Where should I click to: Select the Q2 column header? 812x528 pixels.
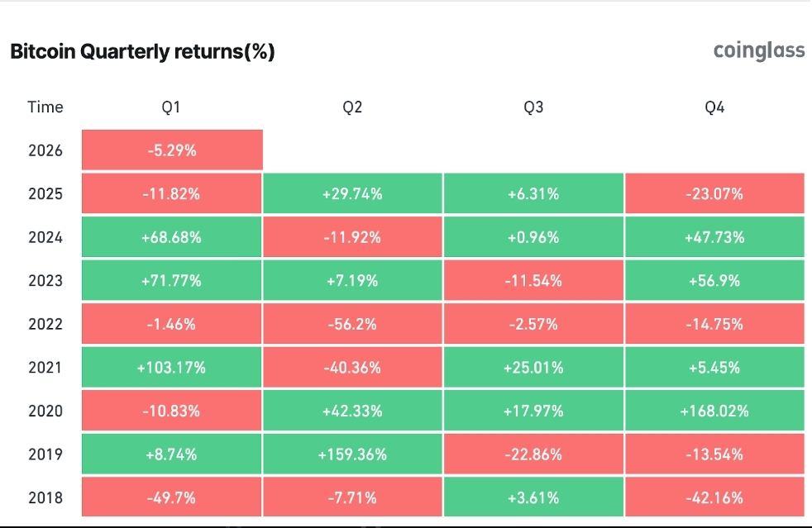[352, 107]
